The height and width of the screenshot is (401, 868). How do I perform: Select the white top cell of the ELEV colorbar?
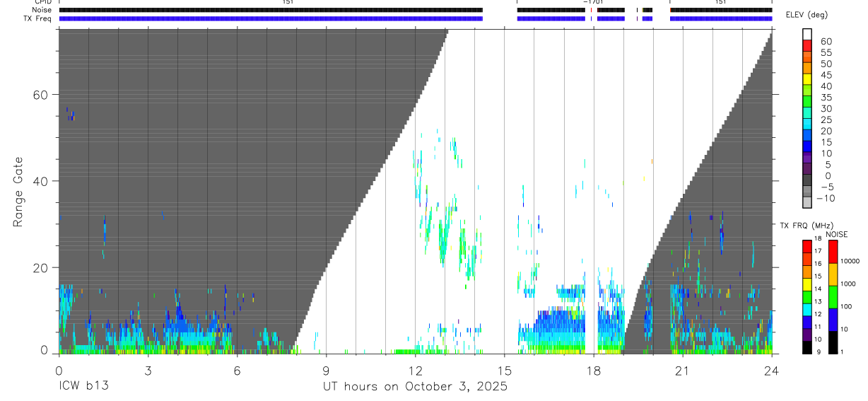point(807,35)
